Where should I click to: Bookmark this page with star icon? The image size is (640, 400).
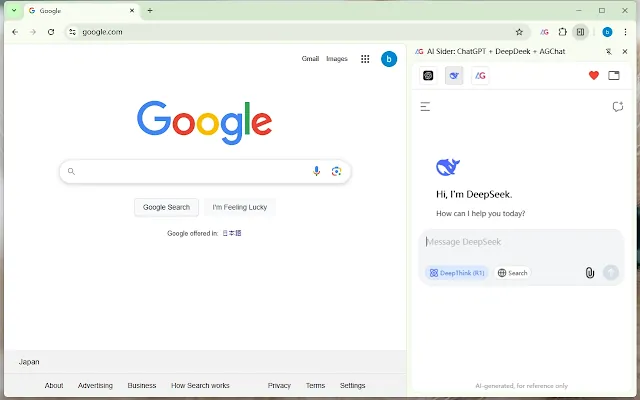(519, 32)
